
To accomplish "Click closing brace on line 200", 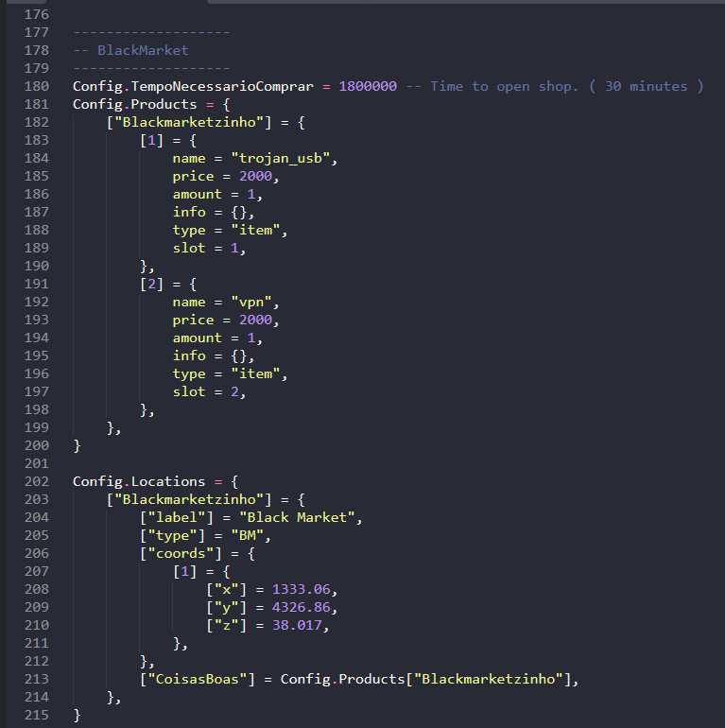I will click(x=78, y=445).
